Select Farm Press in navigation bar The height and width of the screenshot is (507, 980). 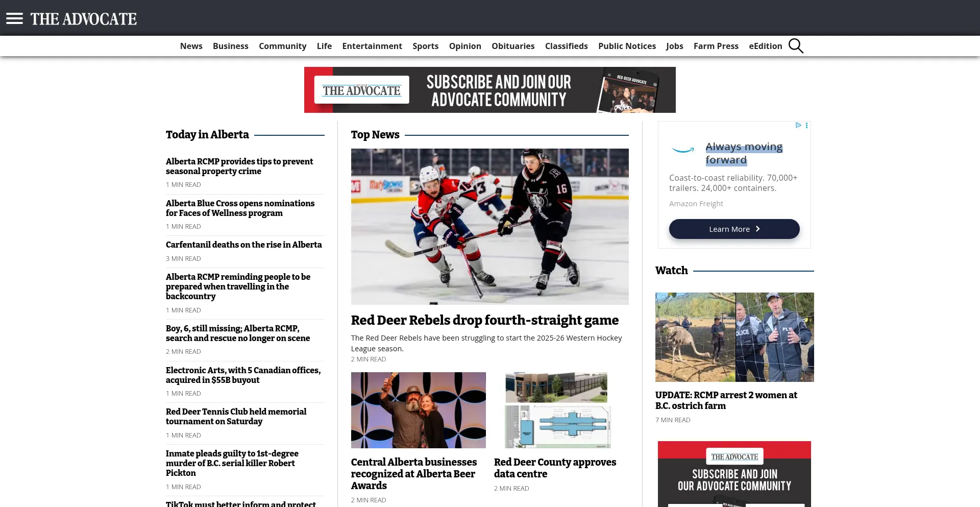(716, 46)
